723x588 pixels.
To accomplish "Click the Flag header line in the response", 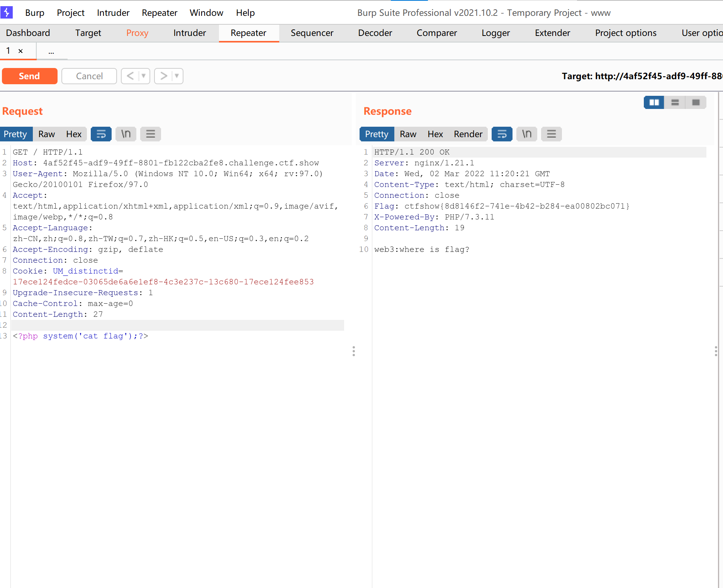I will 502,206.
